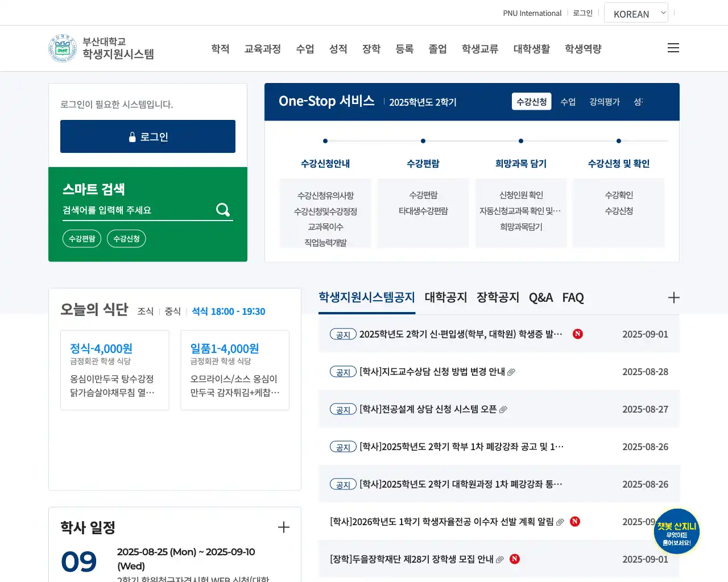Select the 수강신청 One-Stop tab

coord(532,101)
